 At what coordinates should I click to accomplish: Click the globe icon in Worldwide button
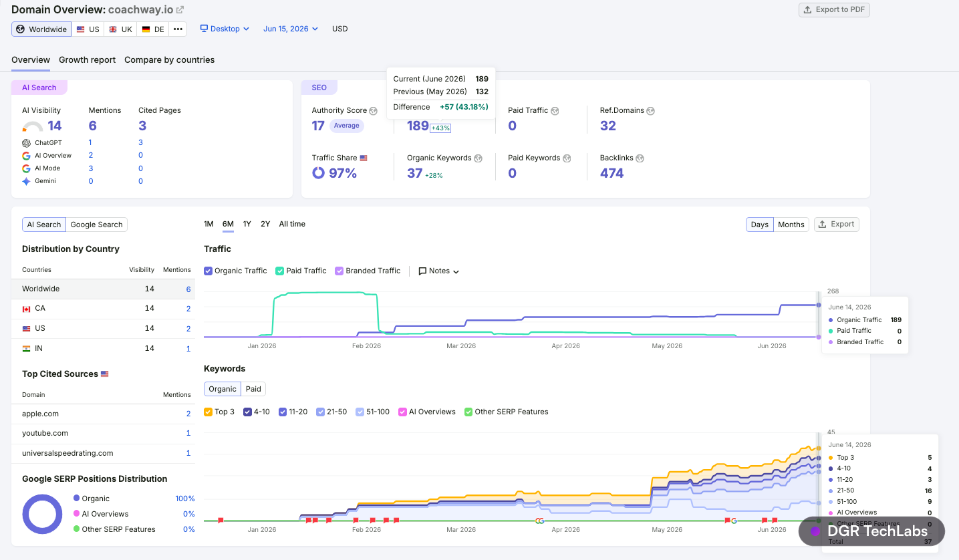point(21,29)
